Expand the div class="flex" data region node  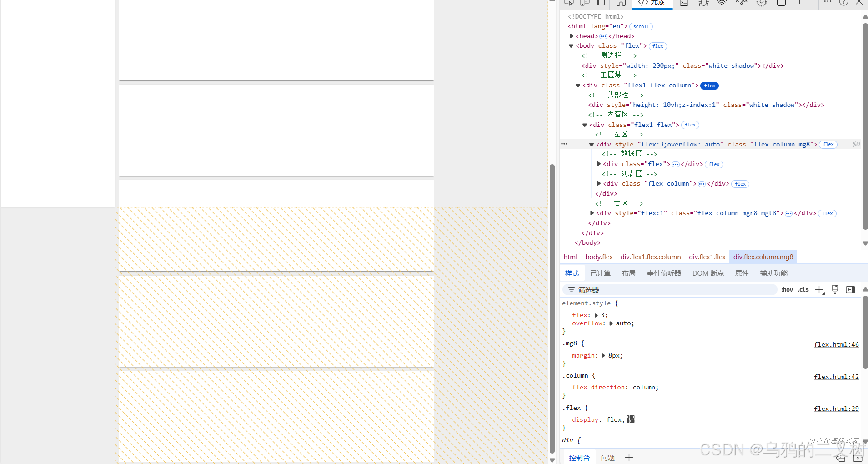598,164
